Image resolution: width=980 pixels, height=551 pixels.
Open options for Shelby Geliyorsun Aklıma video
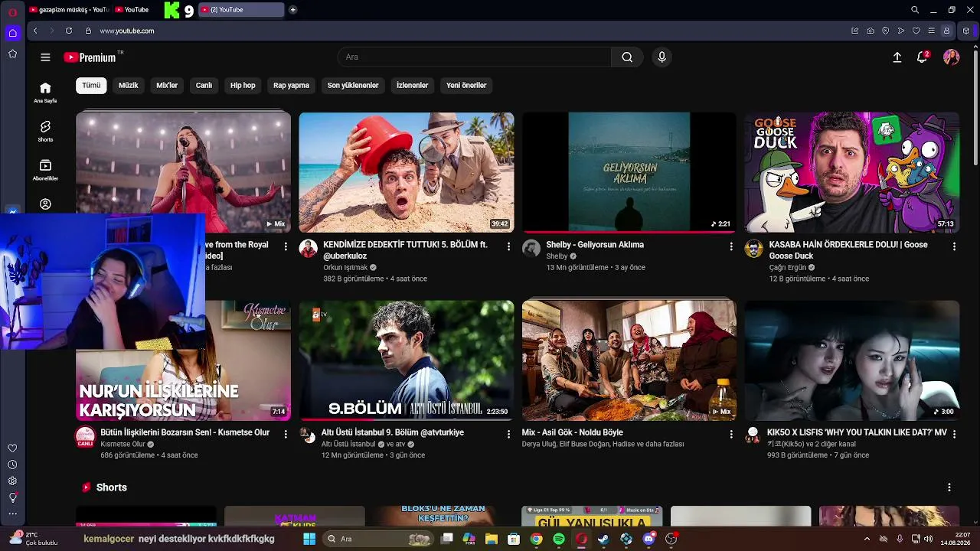731,246
